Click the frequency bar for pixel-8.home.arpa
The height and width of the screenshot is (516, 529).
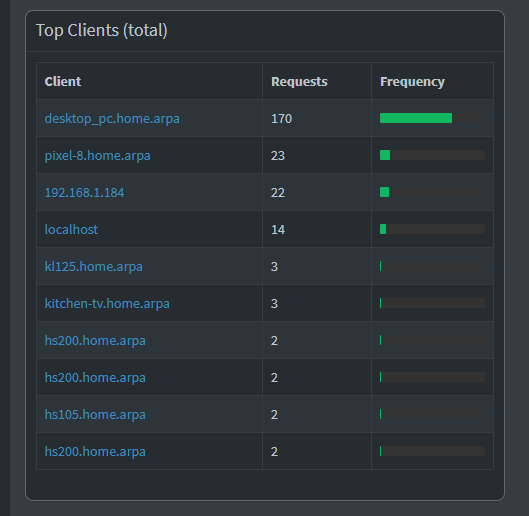pyautogui.click(x=433, y=155)
